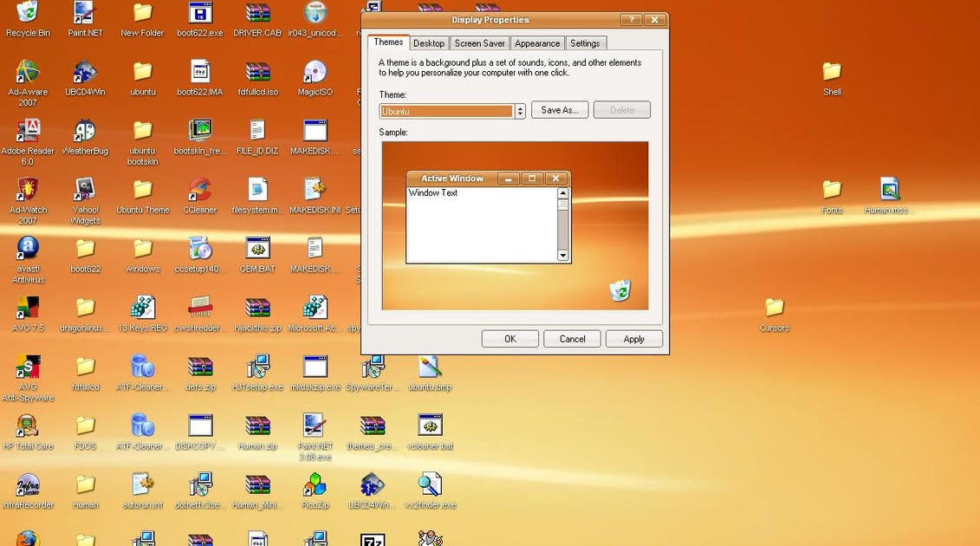Select the Ad-Watch 2007 bug icon
980x546 pixels.
(x=28, y=190)
